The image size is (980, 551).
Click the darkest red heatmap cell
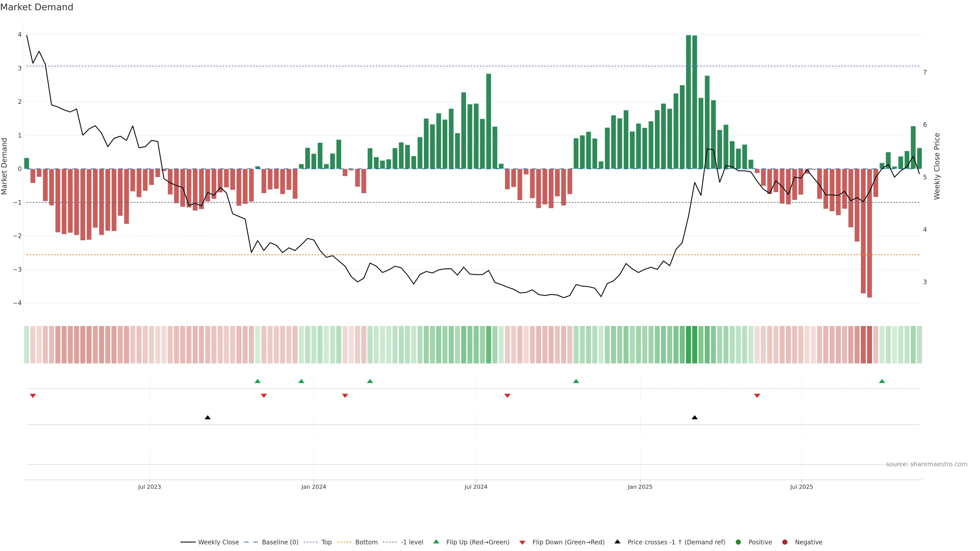[869, 345]
